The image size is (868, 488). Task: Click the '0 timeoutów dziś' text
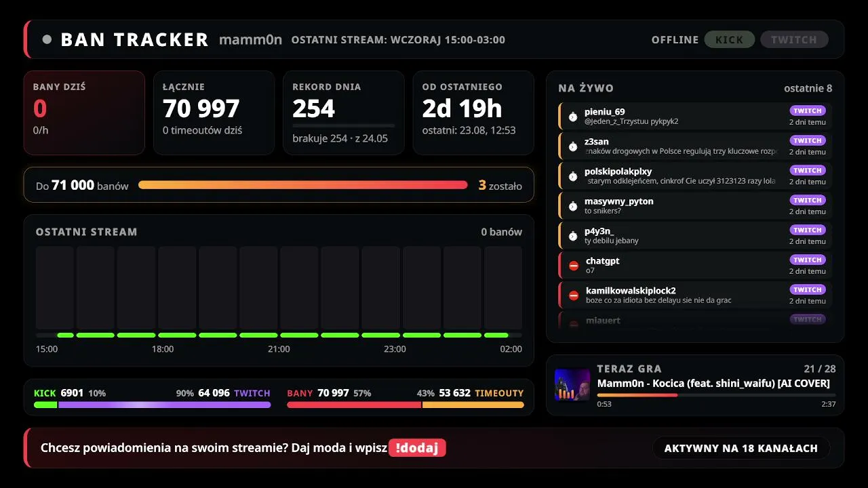pyautogui.click(x=202, y=130)
